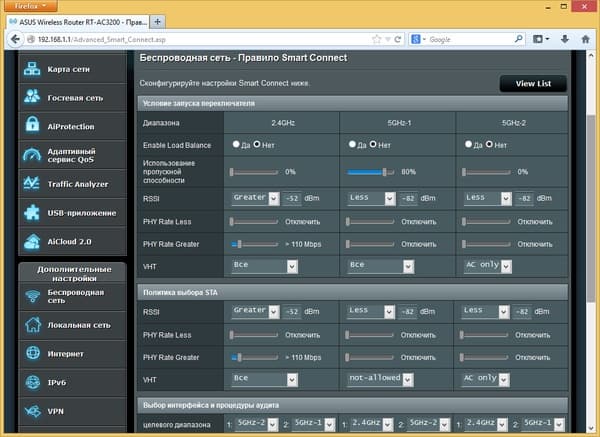Click 2.4GHz bandwidth utilization slider at 0%

[x=254, y=172]
